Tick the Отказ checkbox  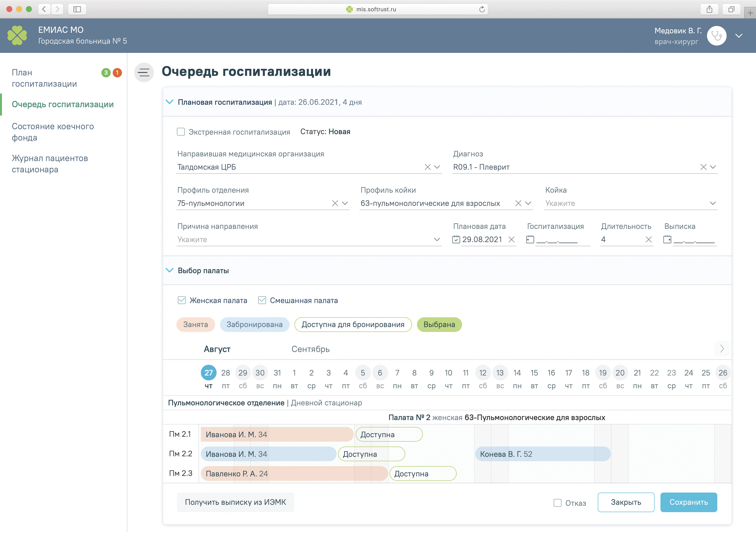[x=557, y=503]
